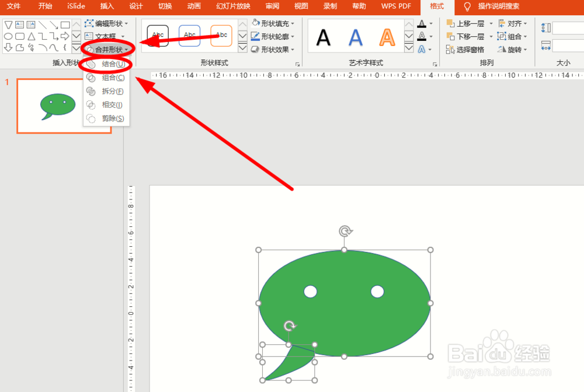
Task: Select slide 1 thumbnail
Action: (x=64, y=106)
